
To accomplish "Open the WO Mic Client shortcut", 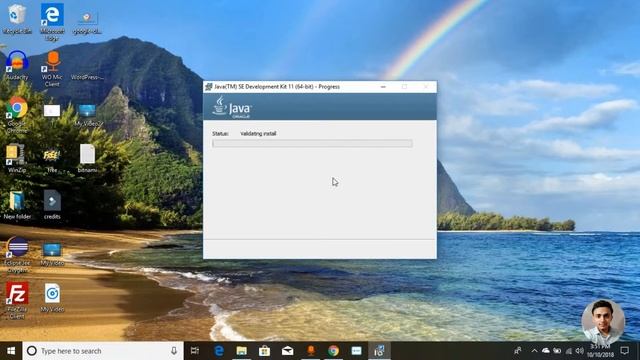I will pos(52,69).
